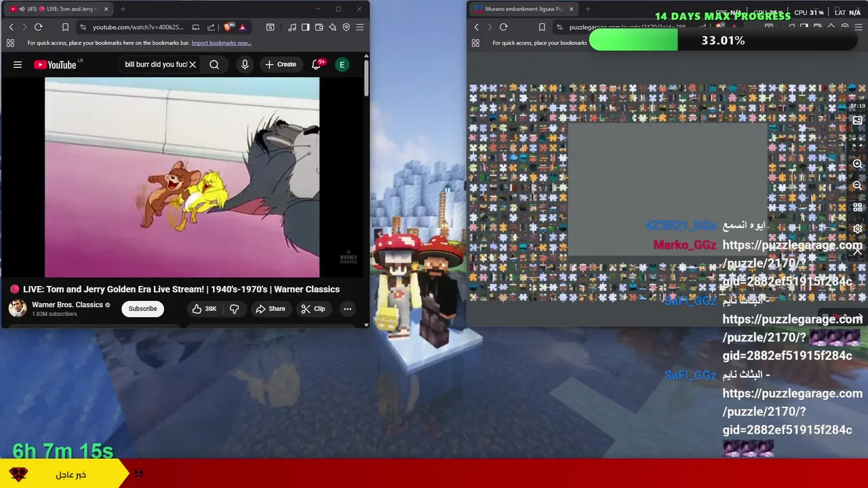Toggle the sidebar panel icon in YouTube window
Screen dimensions: 868x488
click(305, 27)
